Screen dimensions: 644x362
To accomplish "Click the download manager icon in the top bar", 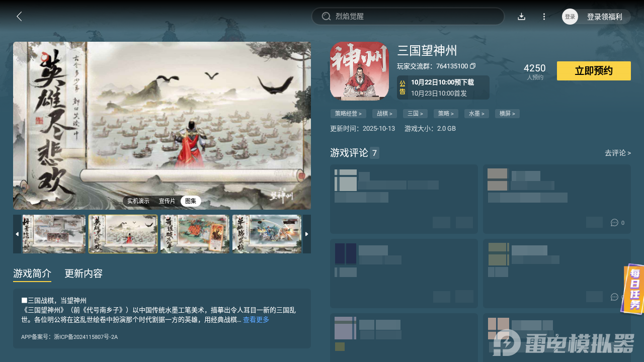I will coord(521,16).
